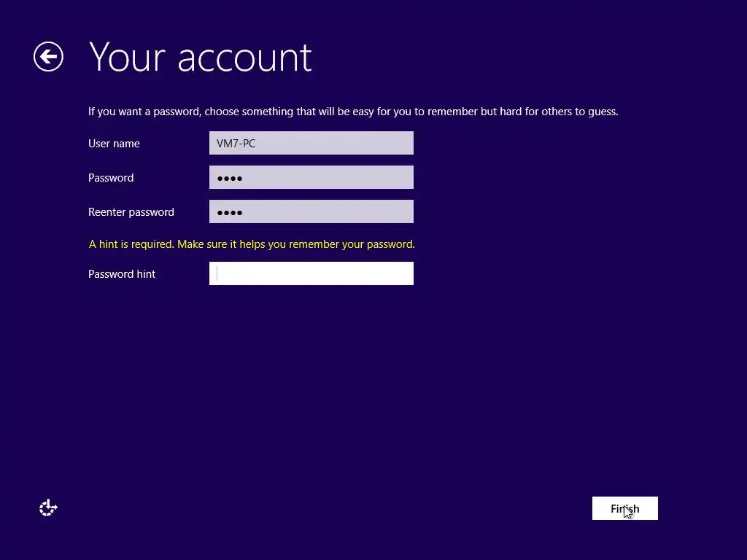Click the "Password hint" label
Image resolution: width=747 pixels, height=560 pixels.
[x=122, y=274]
